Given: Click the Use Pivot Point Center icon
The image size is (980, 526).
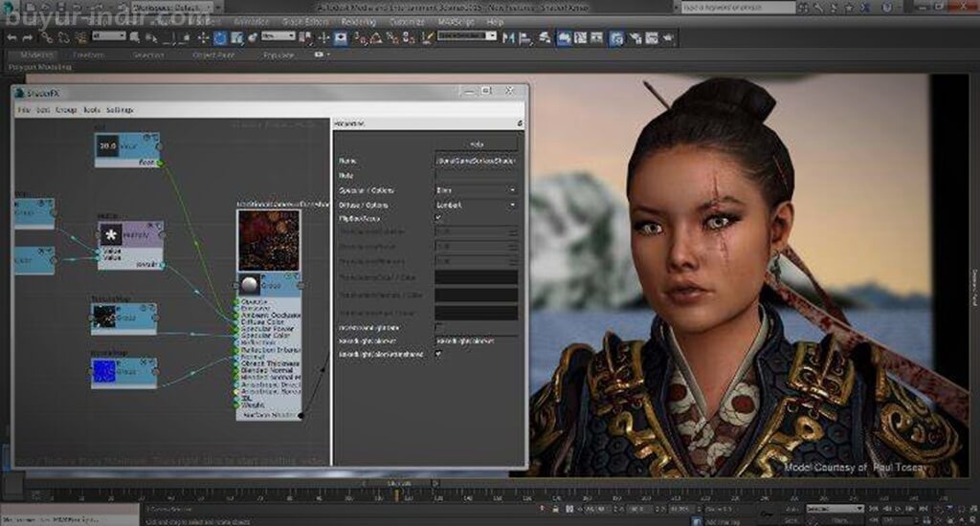Looking at the screenshot, I should click(x=305, y=38).
